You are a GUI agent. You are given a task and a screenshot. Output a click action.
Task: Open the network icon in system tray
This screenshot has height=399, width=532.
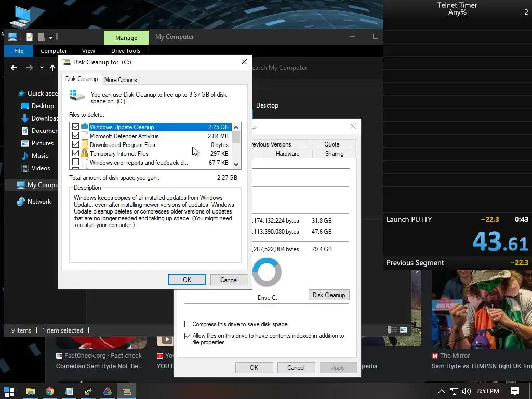(454, 391)
